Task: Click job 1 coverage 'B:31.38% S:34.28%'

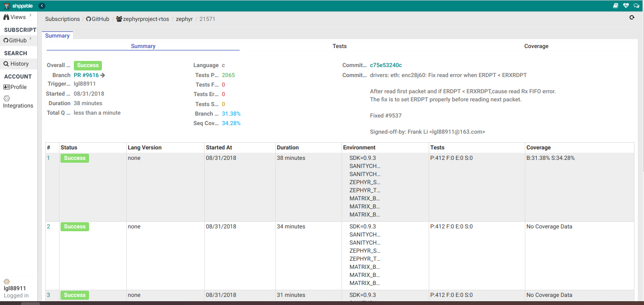Action: pyautogui.click(x=551, y=158)
